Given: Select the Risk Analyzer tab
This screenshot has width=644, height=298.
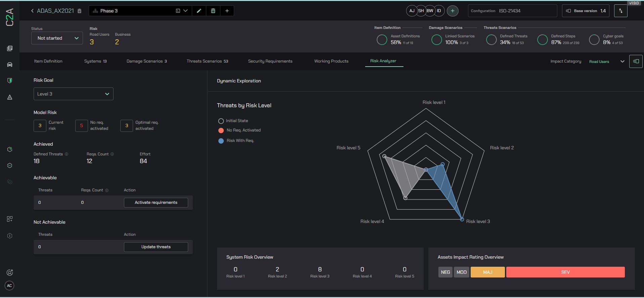Looking at the screenshot, I should pyautogui.click(x=383, y=61).
